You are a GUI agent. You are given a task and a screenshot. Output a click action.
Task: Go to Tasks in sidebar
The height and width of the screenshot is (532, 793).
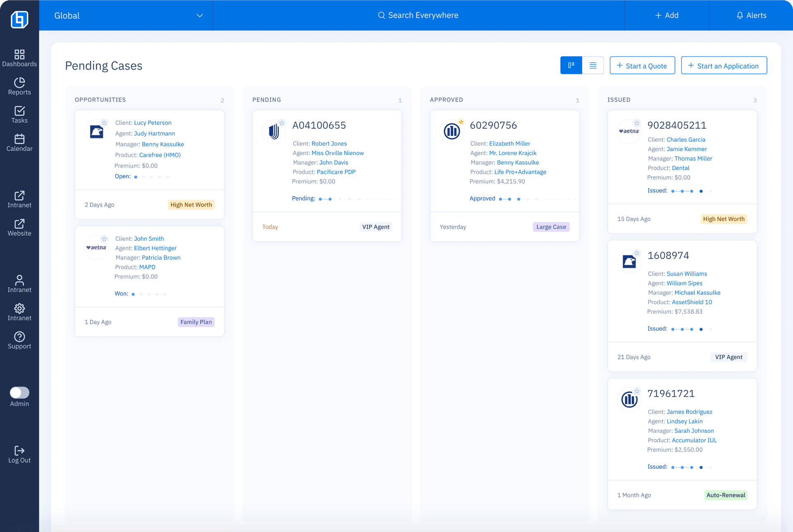pyautogui.click(x=19, y=111)
